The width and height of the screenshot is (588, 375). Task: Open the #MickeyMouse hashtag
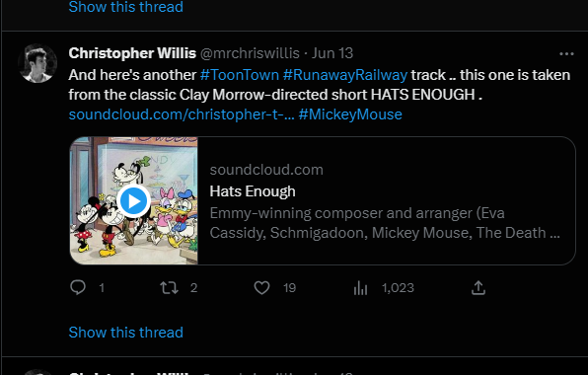point(350,114)
